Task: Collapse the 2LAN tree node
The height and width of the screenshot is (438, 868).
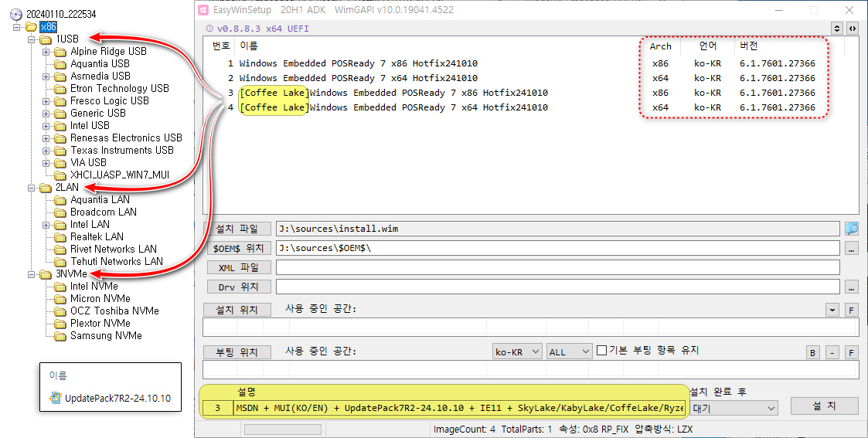Action: [x=32, y=188]
